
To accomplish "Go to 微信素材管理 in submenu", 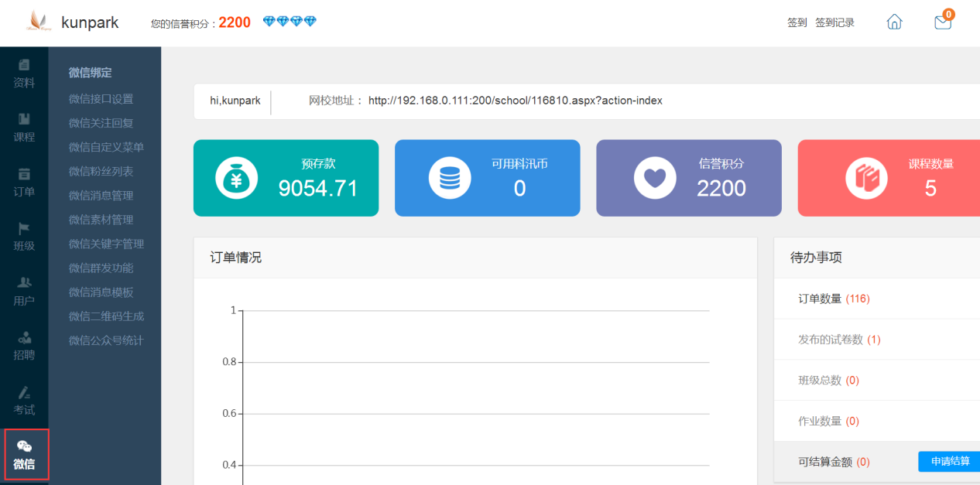I will [101, 220].
